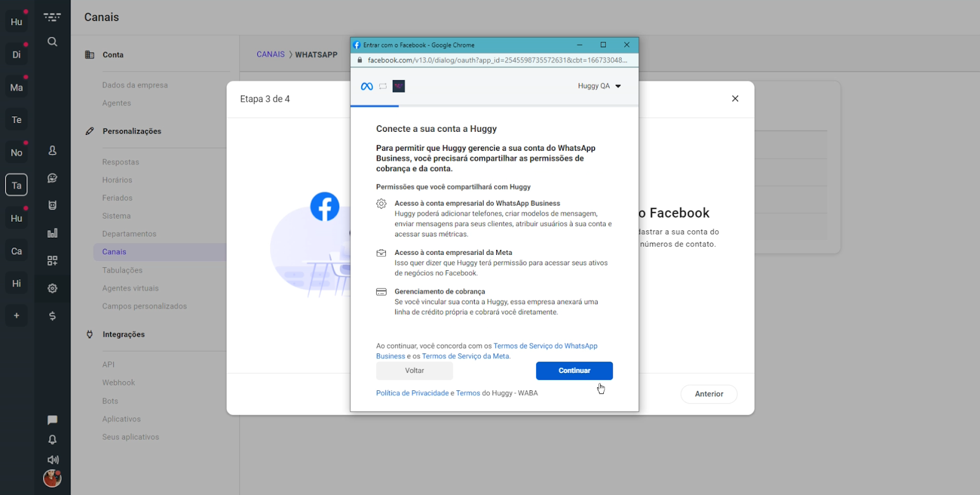Screen dimensions: 980x495
Task: Click the Meta logo in the popup header
Action: [367, 86]
